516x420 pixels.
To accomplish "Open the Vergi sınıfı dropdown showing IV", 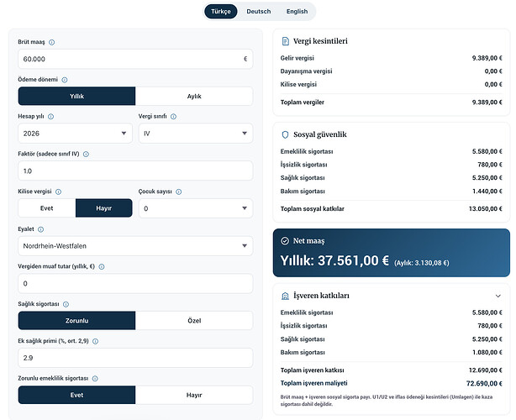I will pyautogui.click(x=196, y=134).
